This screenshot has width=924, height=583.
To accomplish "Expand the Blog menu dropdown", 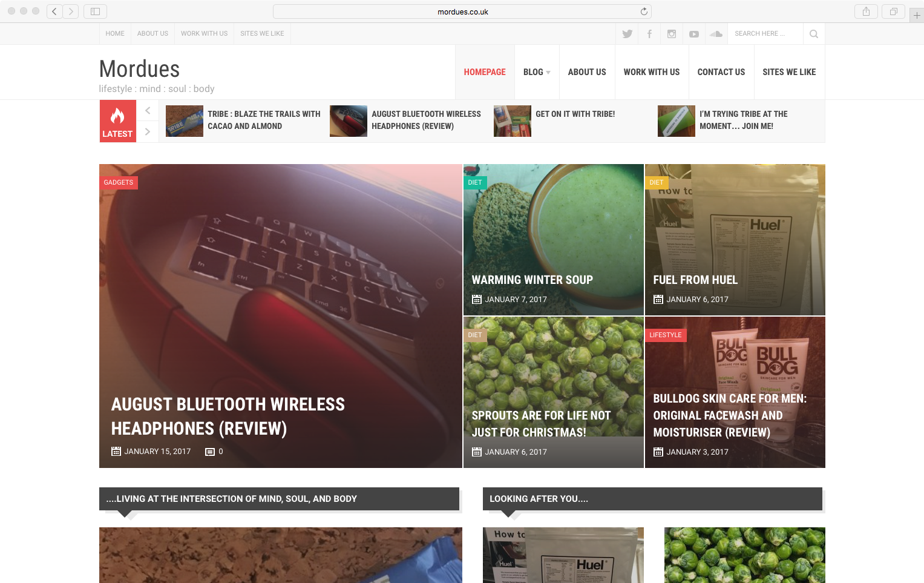I will pos(537,72).
